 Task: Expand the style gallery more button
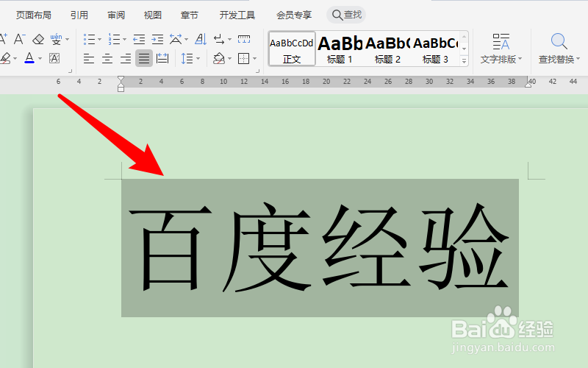click(x=464, y=60)
